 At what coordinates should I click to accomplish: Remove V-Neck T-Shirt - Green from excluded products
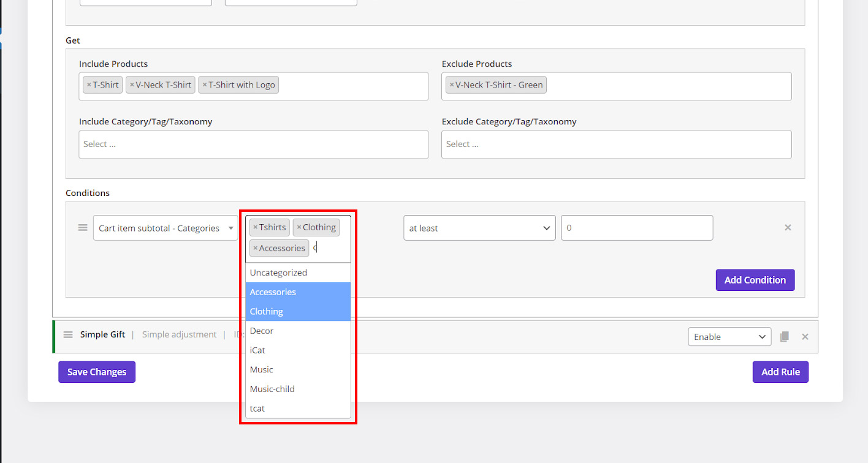(x=452, y=85)
